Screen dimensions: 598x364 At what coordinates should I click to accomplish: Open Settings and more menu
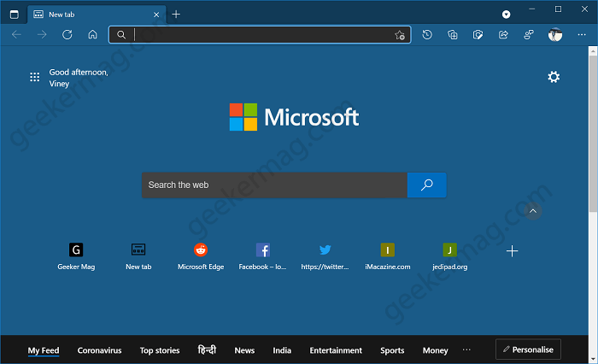[x=582, y=35]
